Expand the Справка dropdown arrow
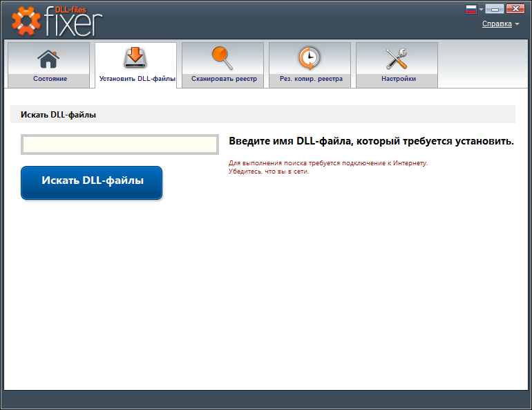The height and width of the screenshot is (410, 532). [x=517, y=24]
